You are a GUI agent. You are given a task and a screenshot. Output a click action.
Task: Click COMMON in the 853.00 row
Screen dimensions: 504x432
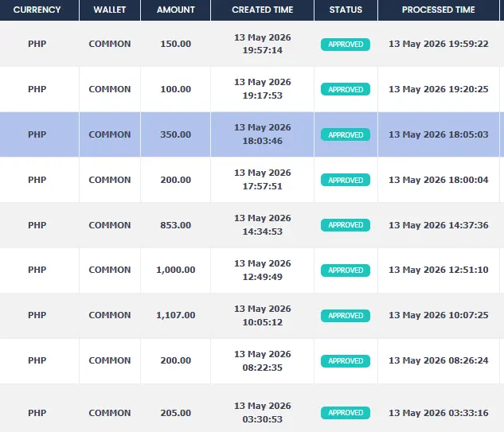click(x=110, y=225)
